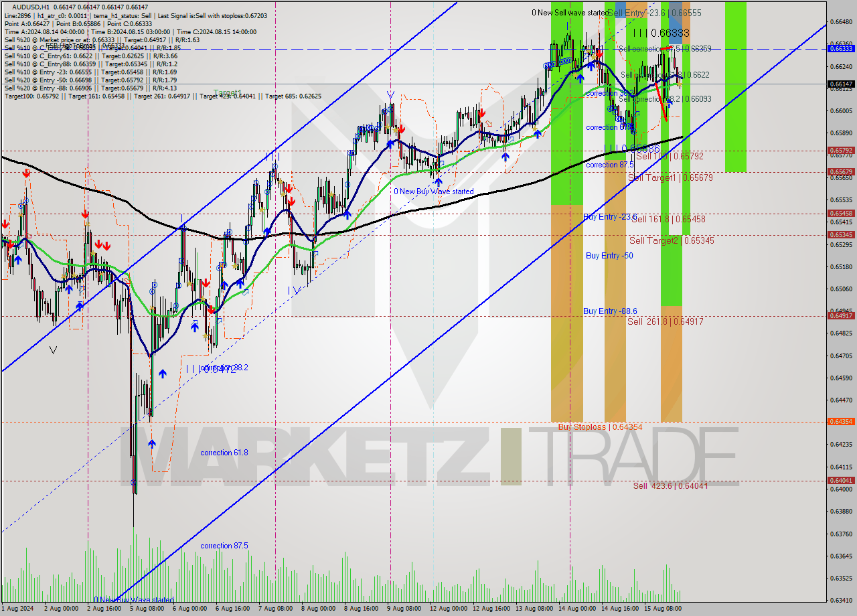Click the '2 Aug 16:00' time axis label
The image size is (857, 616).
[x=103, y=609]
